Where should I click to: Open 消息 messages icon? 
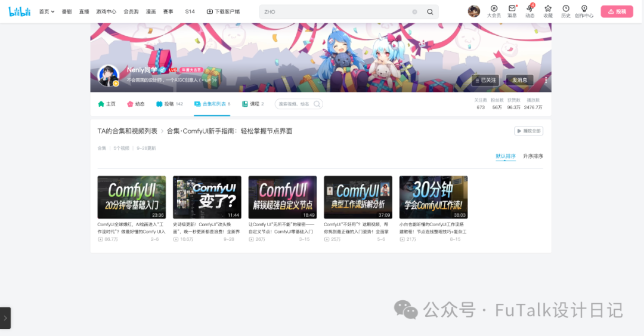(512, 11)
